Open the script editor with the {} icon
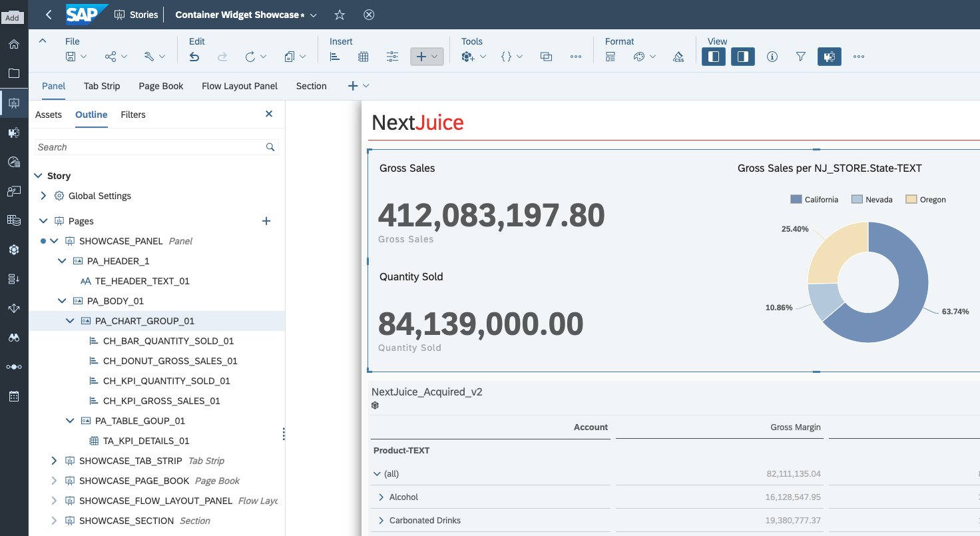The image size is (980, 536). pyautogui.click(x=507, y=57)
